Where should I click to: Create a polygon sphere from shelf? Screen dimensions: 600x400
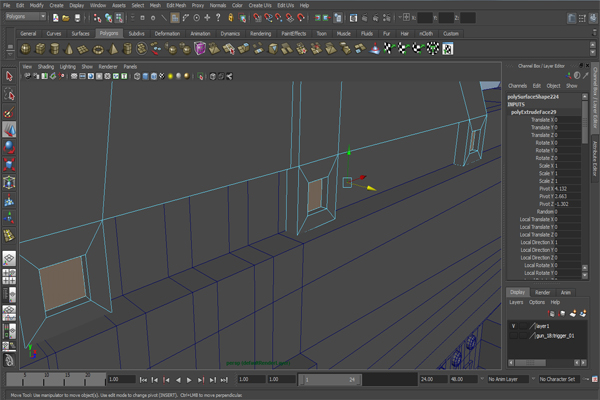pyautogui.click(x=26, y=49)
